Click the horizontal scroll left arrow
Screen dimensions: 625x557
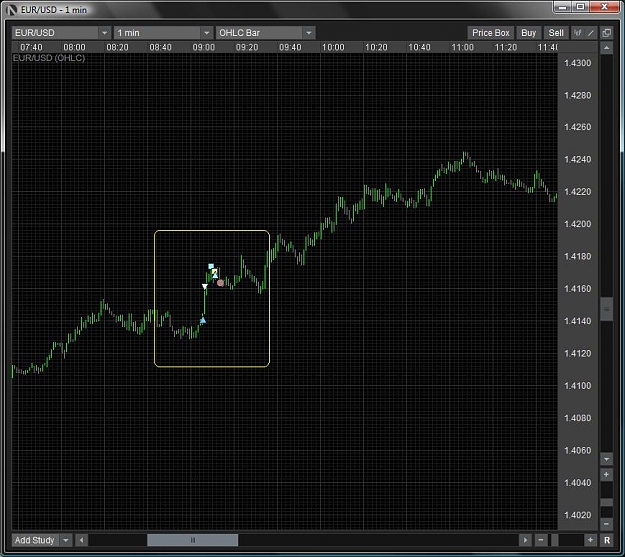[x=81, y=540]
